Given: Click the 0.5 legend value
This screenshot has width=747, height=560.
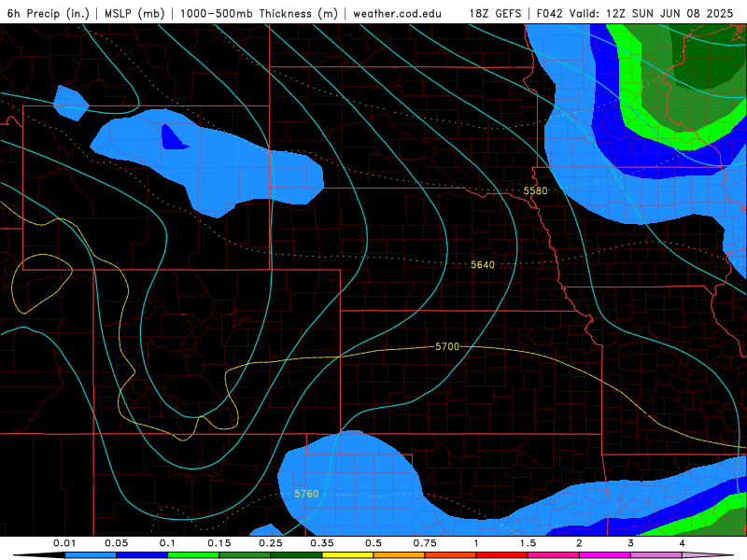Looking at the screenshot, I should pos(373,543).
